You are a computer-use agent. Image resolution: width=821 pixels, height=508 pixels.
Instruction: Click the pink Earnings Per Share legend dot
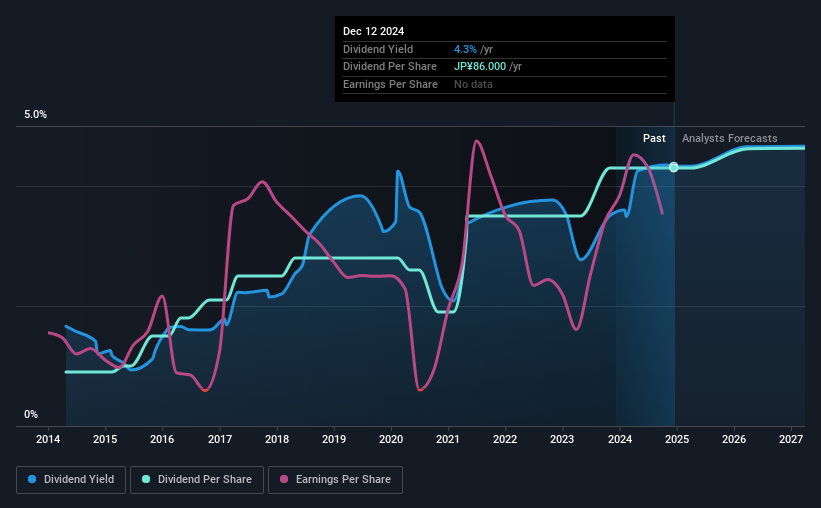[x=284, y=479]
